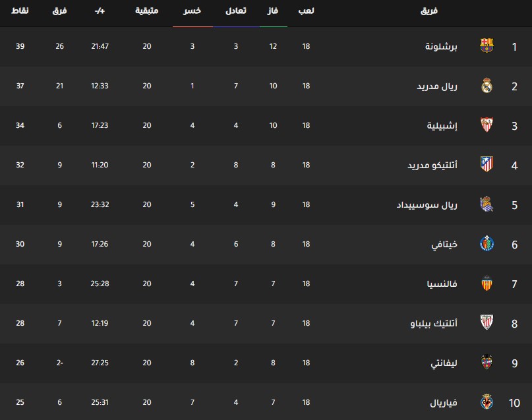
Task: Click the Valencia club crest
Action: [487, 284]
